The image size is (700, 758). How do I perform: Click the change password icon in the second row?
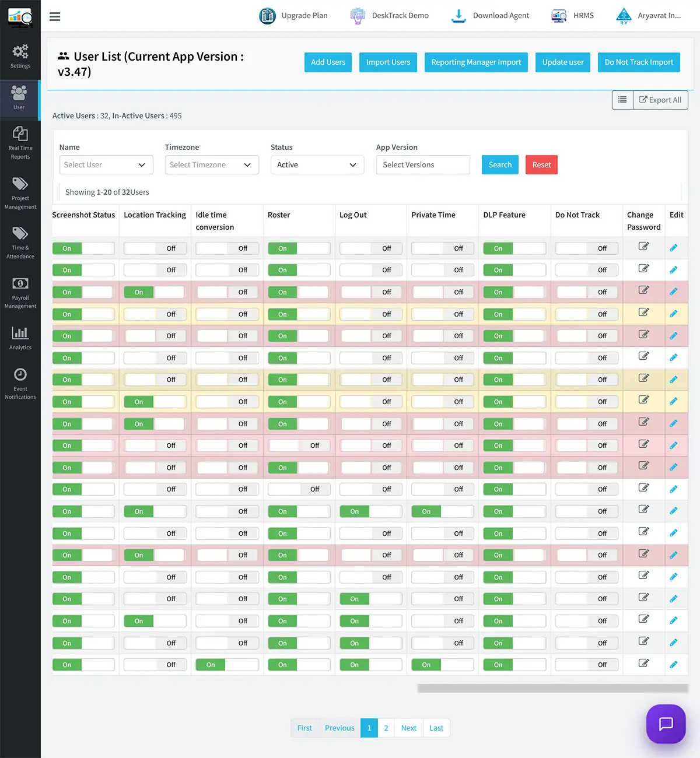pos(644,268)
